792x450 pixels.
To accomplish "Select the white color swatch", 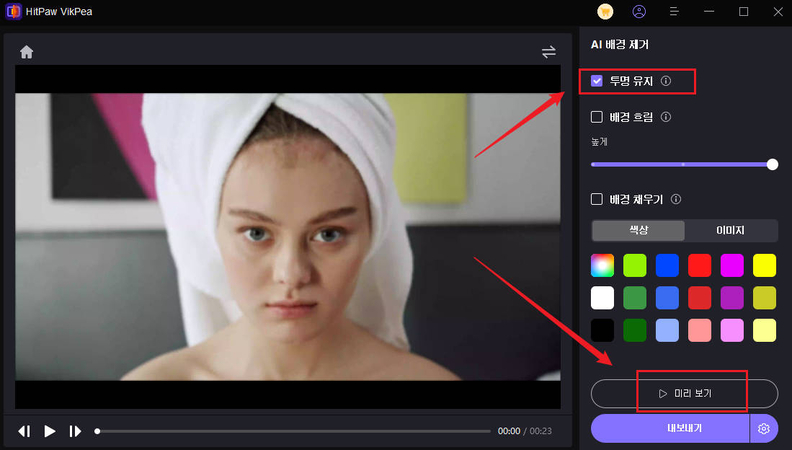I will click(x=602, y=298).
